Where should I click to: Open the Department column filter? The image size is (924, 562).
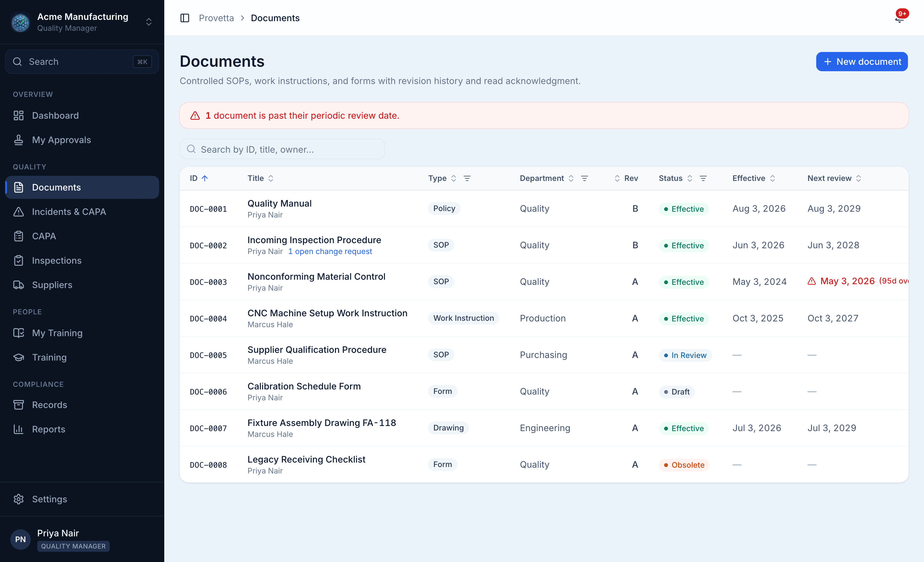pos(584,178)
